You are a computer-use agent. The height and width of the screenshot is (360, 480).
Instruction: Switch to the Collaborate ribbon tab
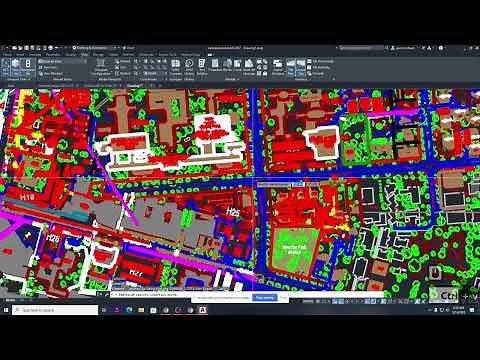click(146, 54)
